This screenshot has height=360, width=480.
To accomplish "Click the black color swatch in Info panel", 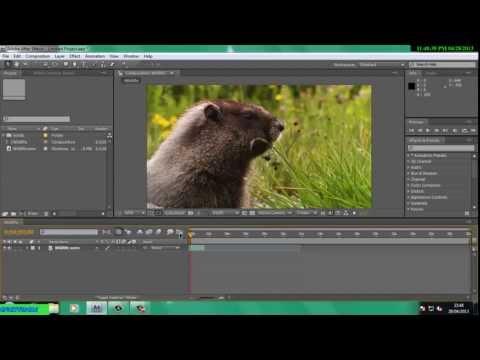I will click(x=412, y=86).
